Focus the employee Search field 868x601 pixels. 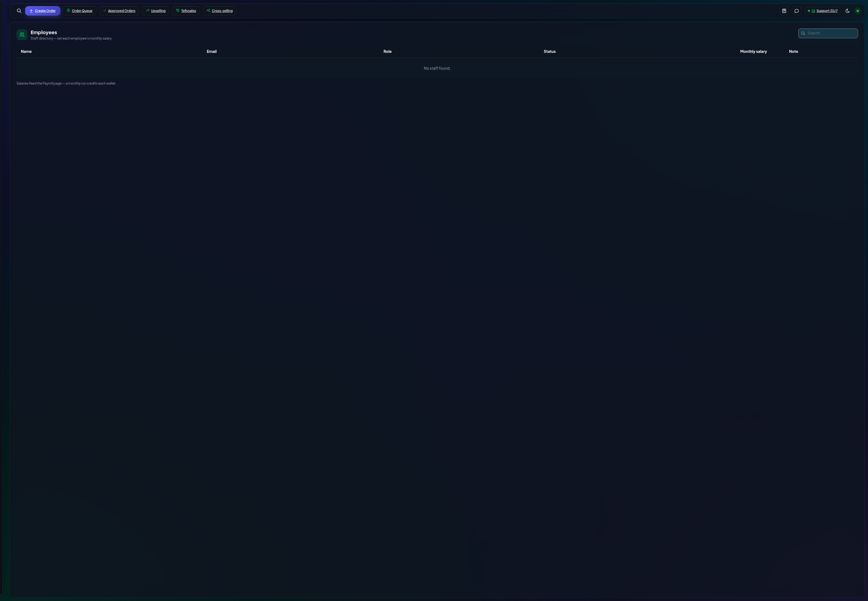[x=828, y=33]
